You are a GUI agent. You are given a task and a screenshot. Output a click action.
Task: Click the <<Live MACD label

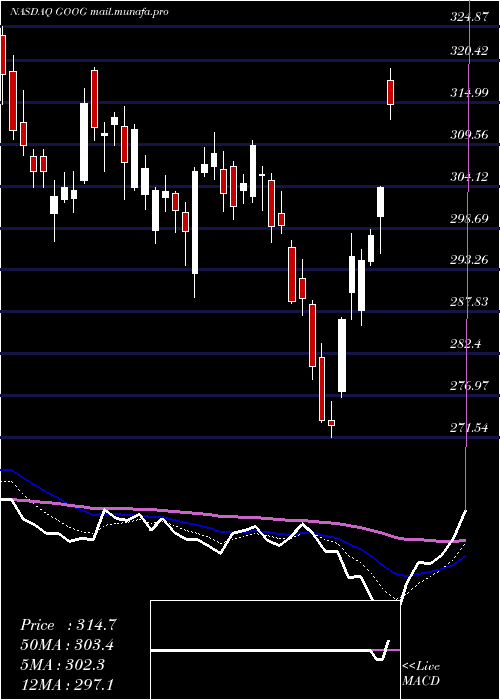[x=421, y=674]
